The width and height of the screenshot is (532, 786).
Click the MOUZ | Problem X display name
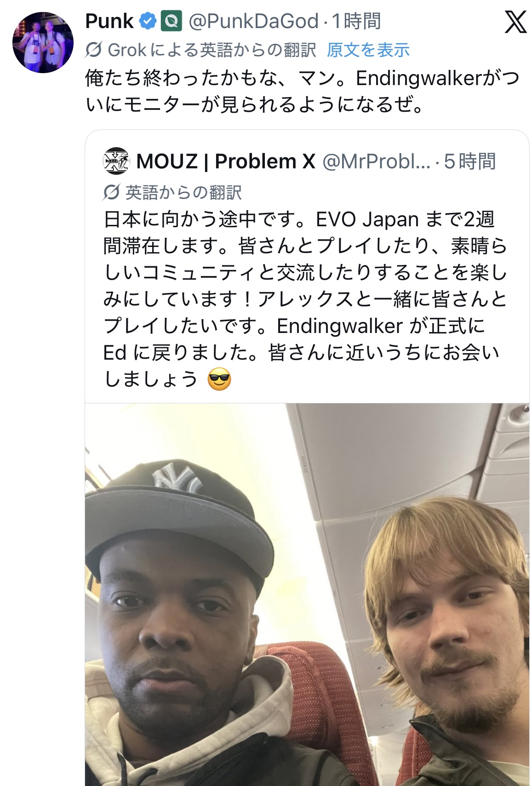pos(226,161)
